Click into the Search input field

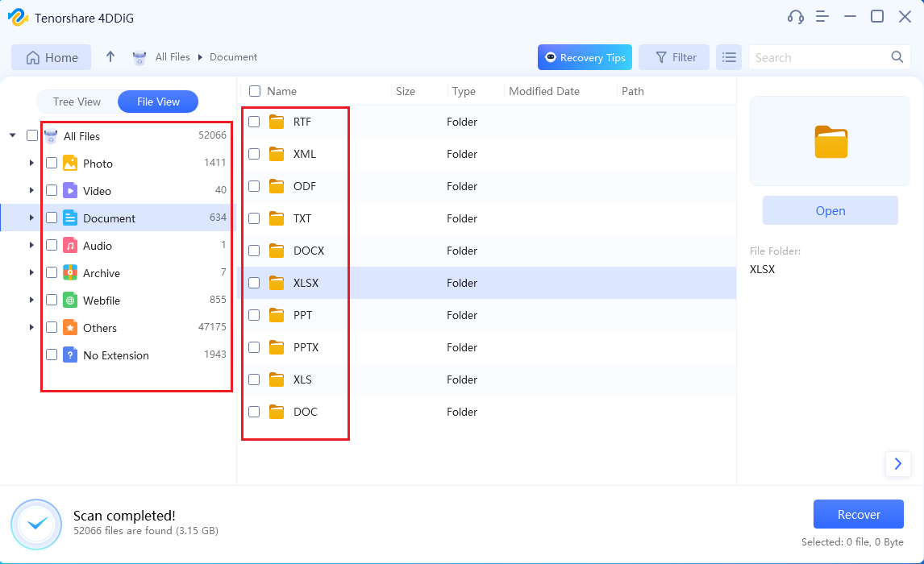[818, 57]
